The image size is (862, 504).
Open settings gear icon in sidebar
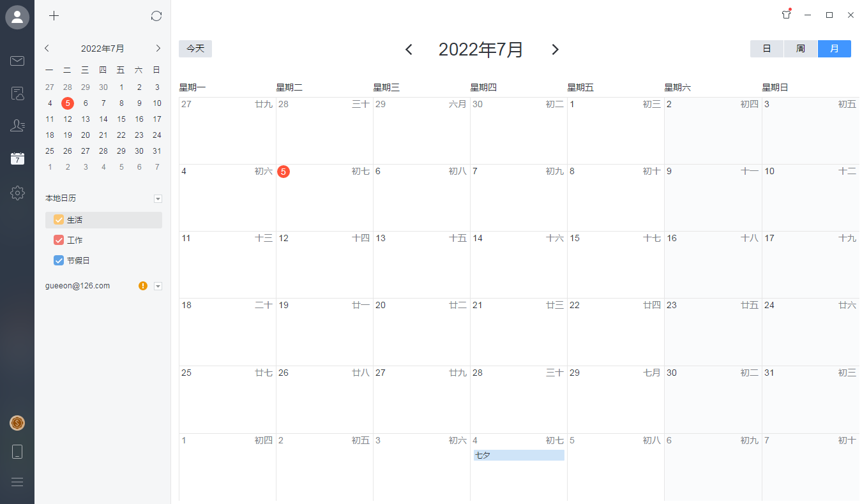pyautogui.click(x=17, y=193)
